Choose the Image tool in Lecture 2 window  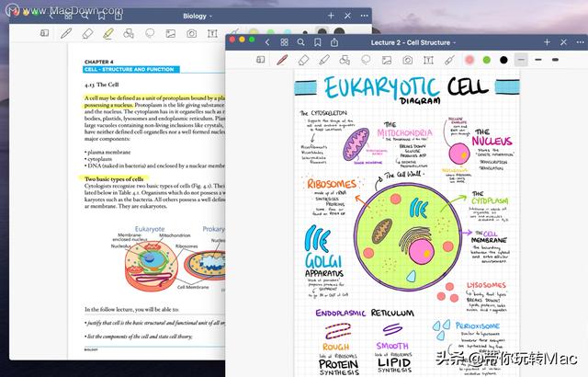pyautogui.click(x=387, y=60)
